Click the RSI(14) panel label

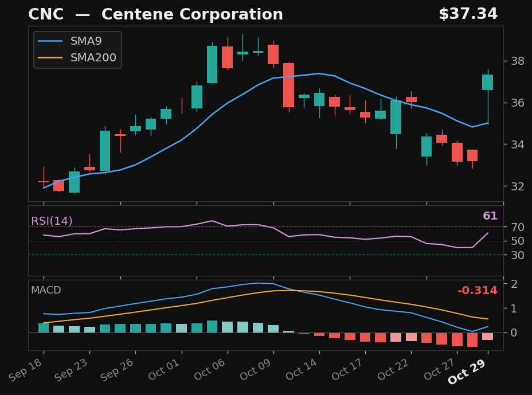[52, 221]
